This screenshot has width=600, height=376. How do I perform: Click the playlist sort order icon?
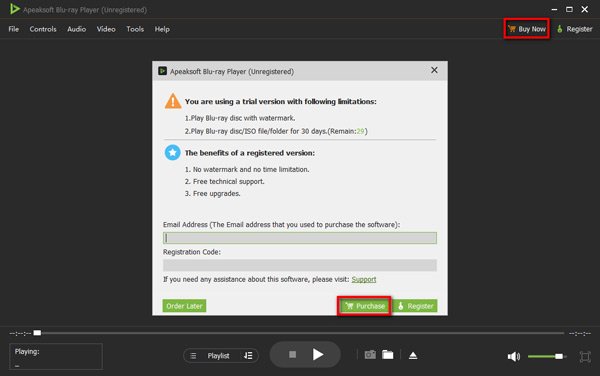pyautogui.click(x=248, y=356)
